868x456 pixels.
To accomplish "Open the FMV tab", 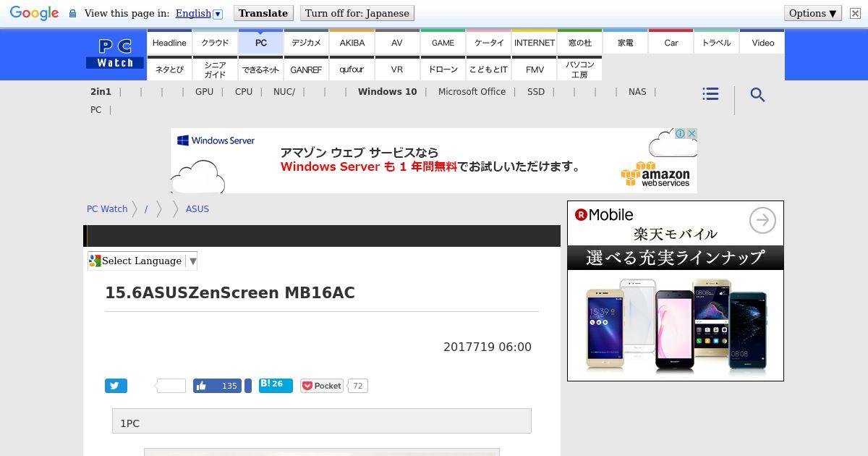I will [534, 69].
